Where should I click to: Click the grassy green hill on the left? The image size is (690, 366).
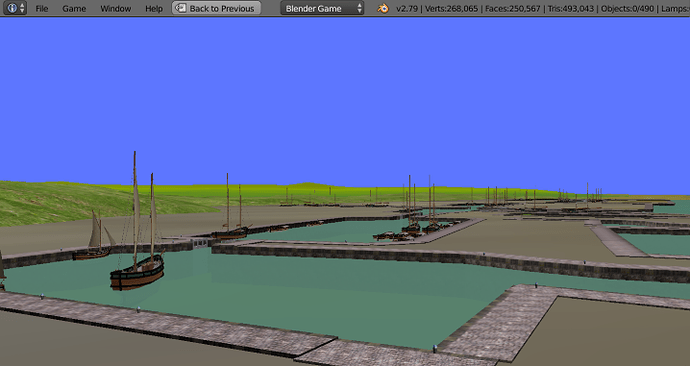point(88,202)
